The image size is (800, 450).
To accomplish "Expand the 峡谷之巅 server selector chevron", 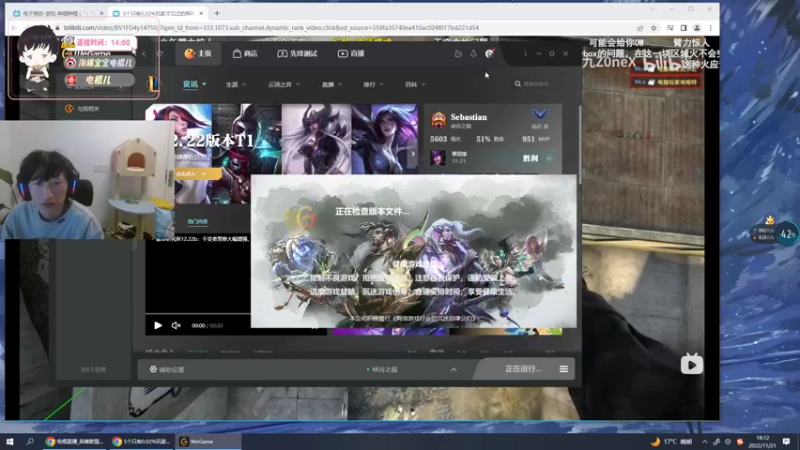I will pos(454,369).
